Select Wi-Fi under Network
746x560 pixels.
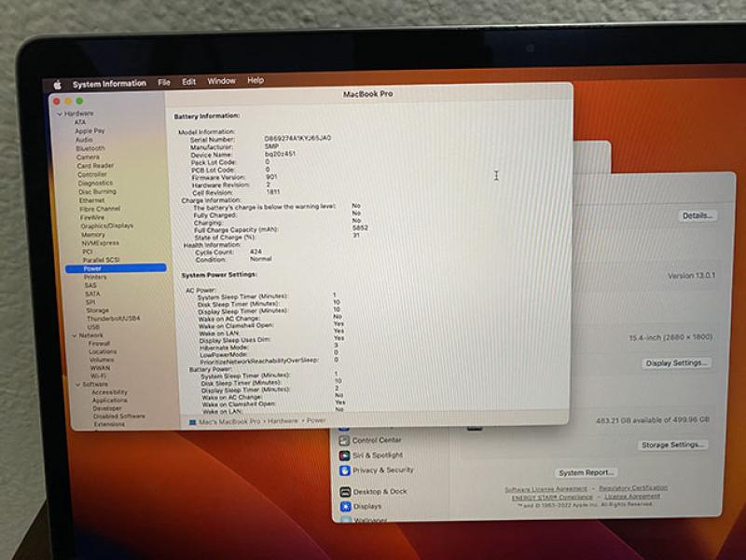(x=98, y=376)
